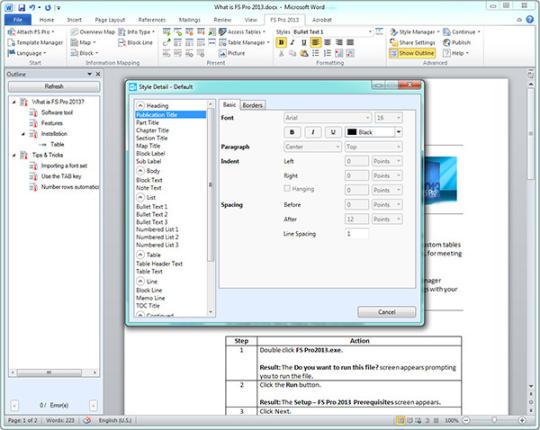Select Importing a font set outline item
Screen dimensions: 540x430
[x=64, y=166]
